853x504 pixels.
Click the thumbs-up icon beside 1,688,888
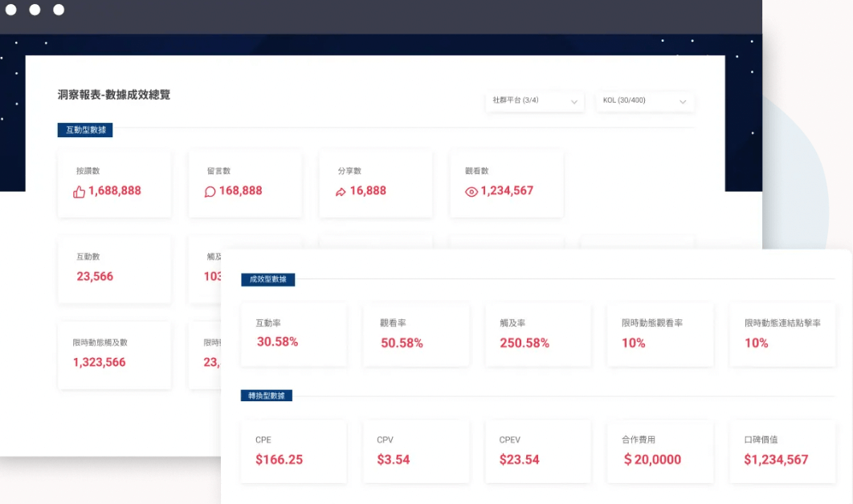click(x=79, y=191)
